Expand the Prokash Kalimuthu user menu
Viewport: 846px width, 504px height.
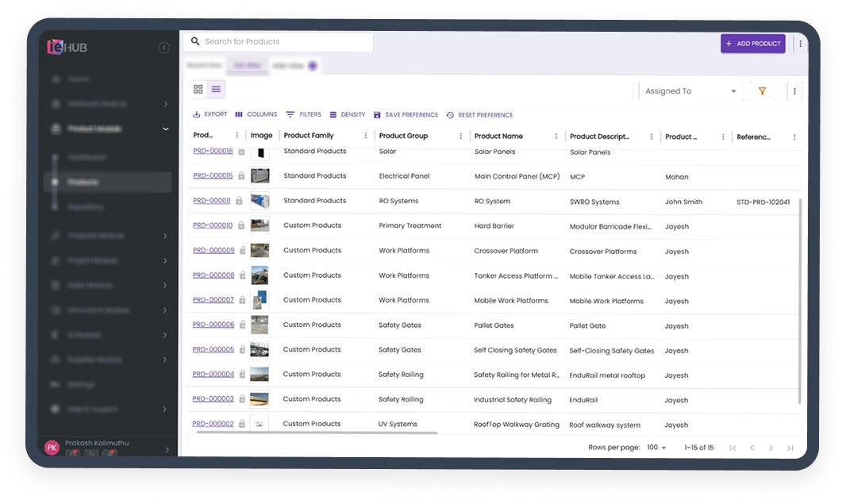(167, 449)
